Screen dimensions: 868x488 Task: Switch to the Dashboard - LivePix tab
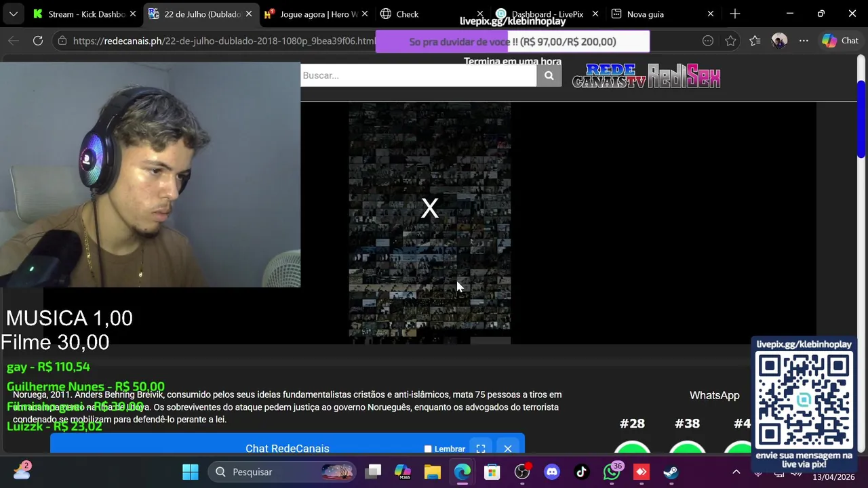[x=547, y=14]
